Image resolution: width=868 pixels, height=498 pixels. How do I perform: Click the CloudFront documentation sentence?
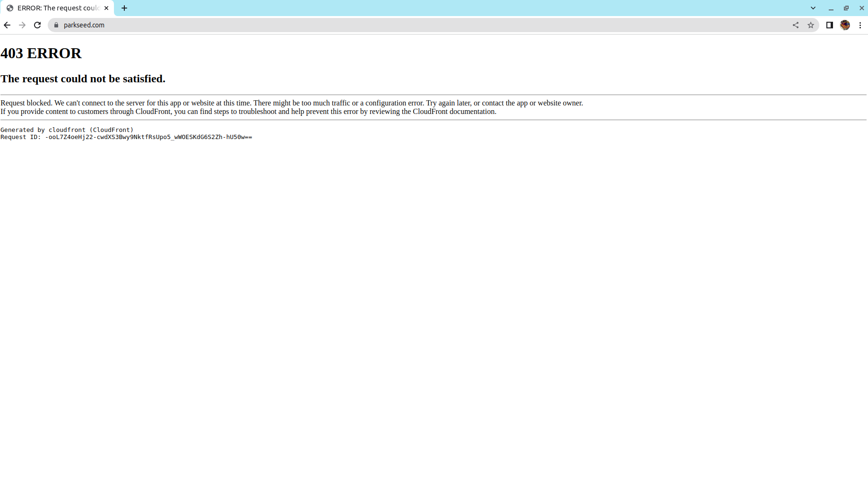248,112
